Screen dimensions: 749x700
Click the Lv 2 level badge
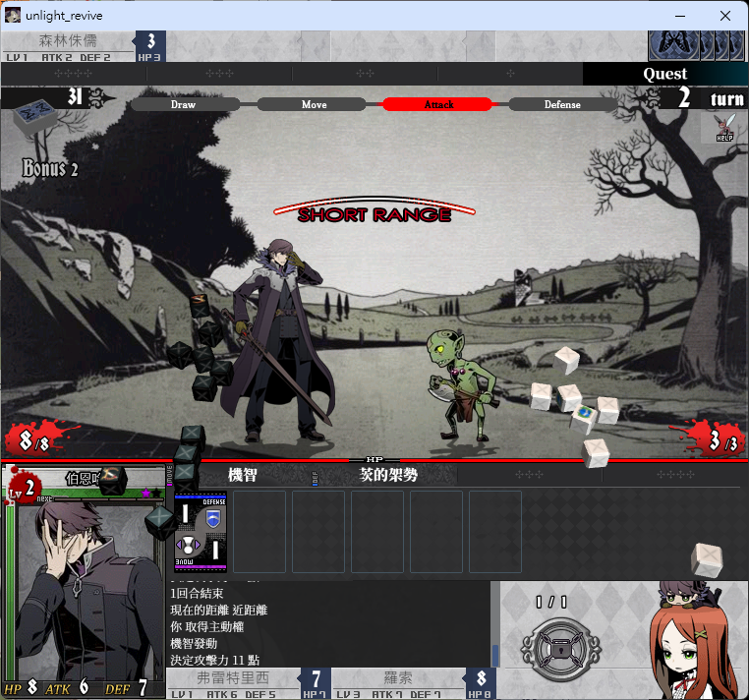pyautogui.click(x=23, y=488)
